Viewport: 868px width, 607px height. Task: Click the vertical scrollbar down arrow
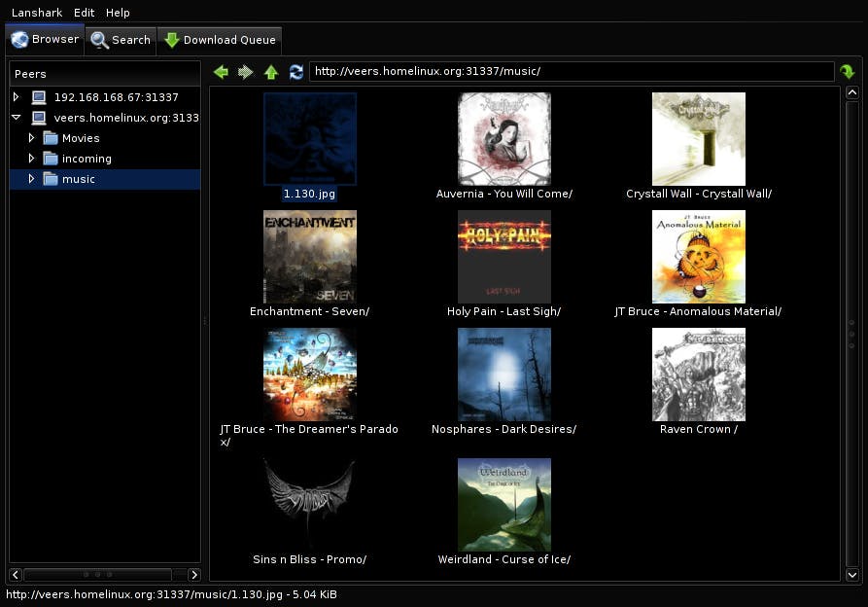click(852, 575)
